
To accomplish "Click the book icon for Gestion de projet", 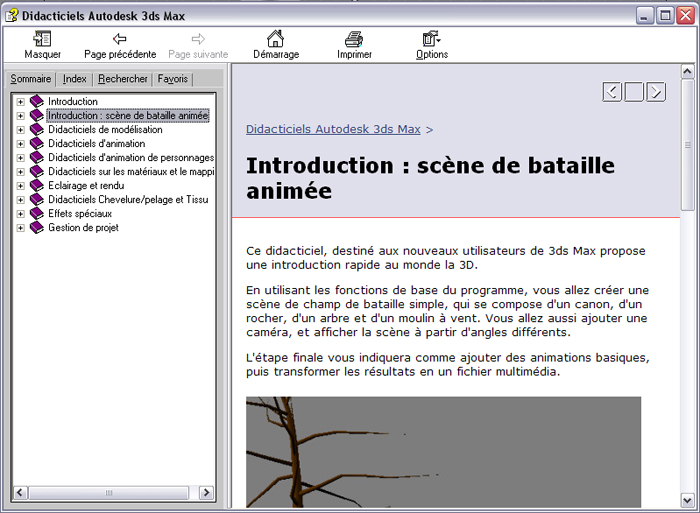I will click(x=37, y=228).
